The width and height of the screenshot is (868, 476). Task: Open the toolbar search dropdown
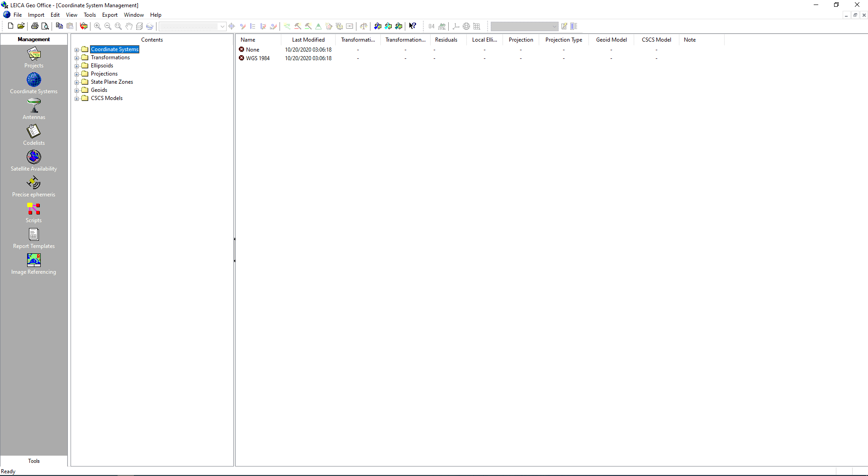(x=222, y=26)
